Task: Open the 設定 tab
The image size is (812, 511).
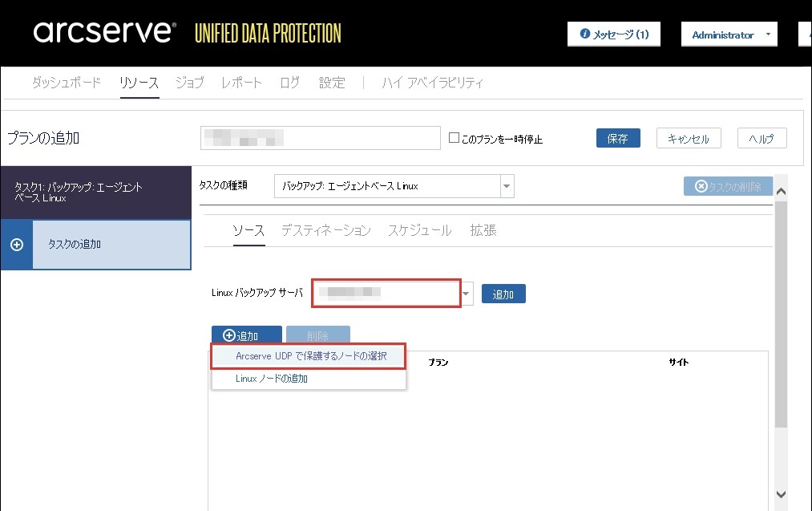Action: 332,83
